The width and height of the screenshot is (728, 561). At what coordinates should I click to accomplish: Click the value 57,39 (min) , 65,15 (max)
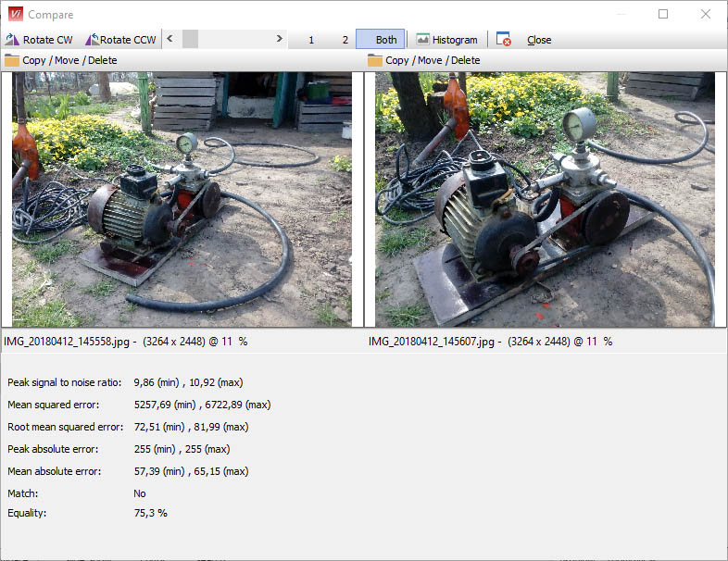192,471
